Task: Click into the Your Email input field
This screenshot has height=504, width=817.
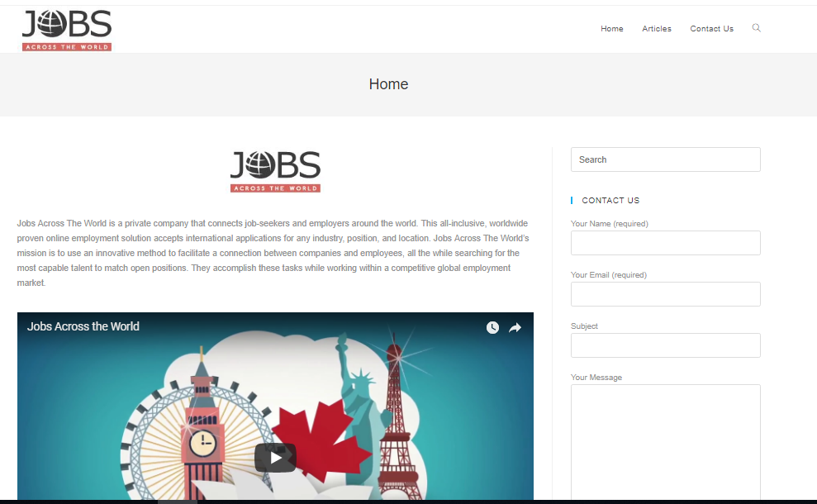Action: click(665, 294)
